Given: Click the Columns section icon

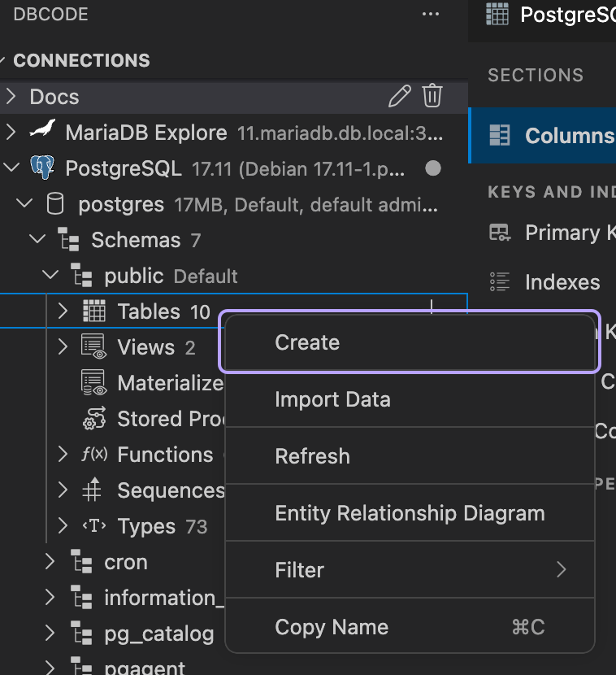Looking at the screenshot, I should (x=500, y=135).
